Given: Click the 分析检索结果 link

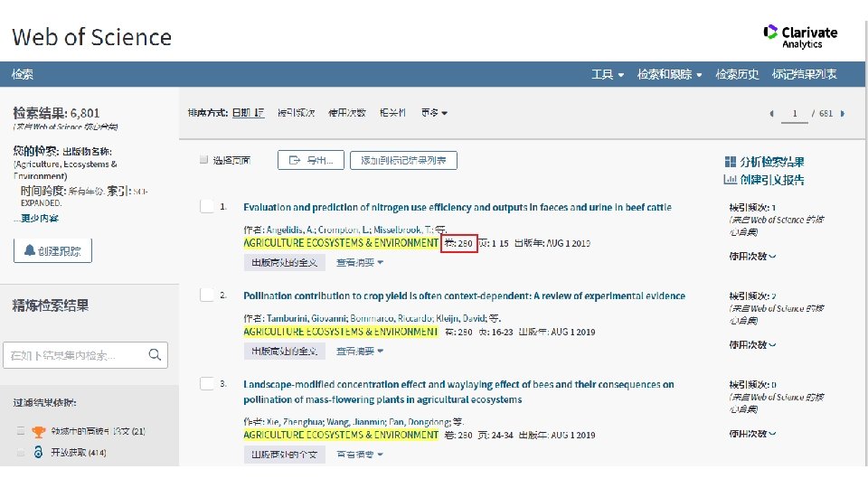Looking at the screenshot, I should click(771, 162).
